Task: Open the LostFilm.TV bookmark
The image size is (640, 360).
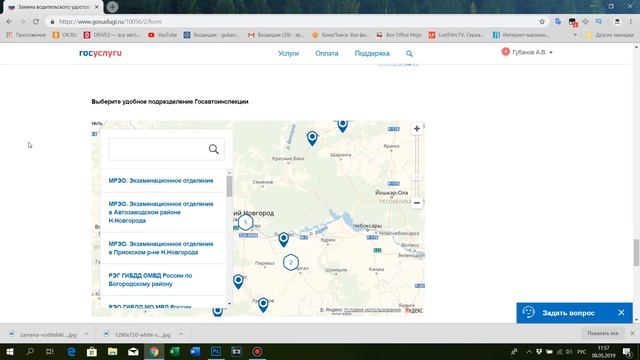Action: [x=456, y=35]
